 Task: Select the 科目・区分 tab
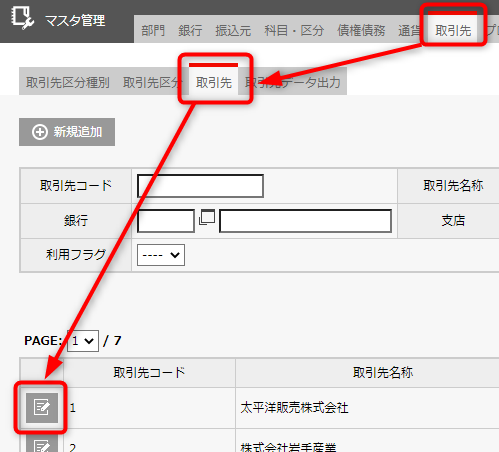(x=294, y=31)
